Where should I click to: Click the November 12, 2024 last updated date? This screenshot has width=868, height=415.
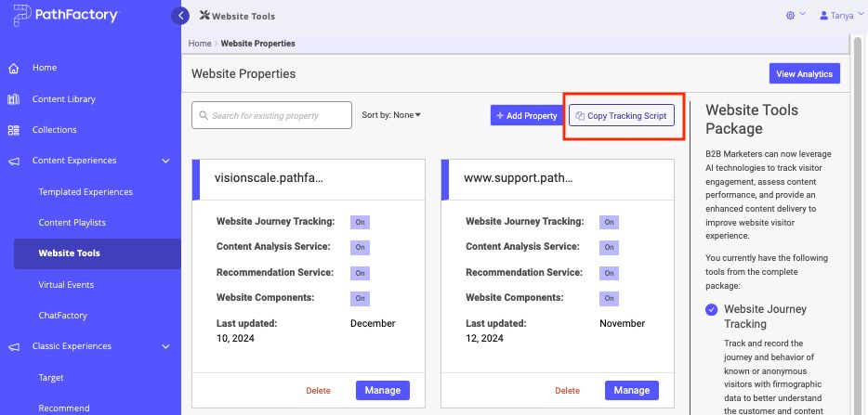click(x=555, y=331)
